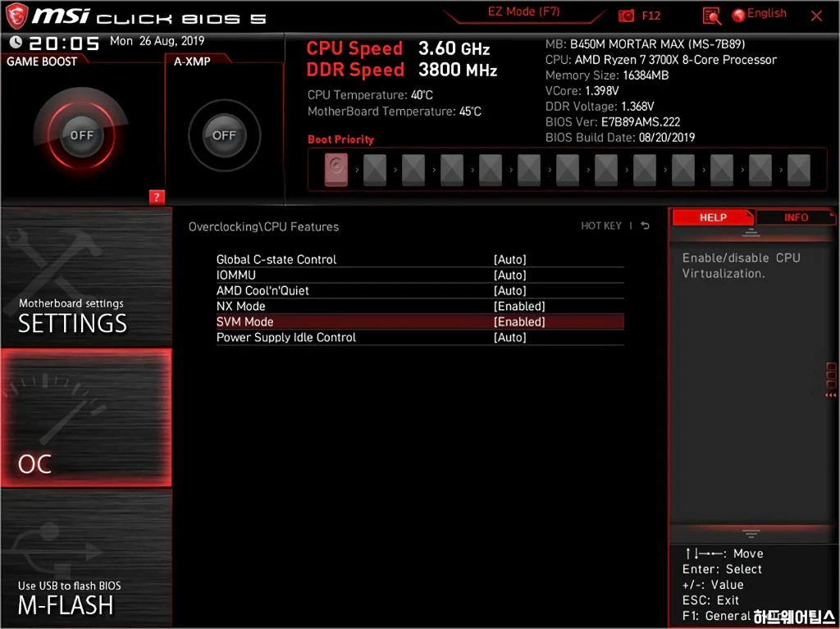Viewport: 840px width, 629px height.
Task: Click the CPU Speed 3.60 GHz readout
Action: (x=398, y=48)
